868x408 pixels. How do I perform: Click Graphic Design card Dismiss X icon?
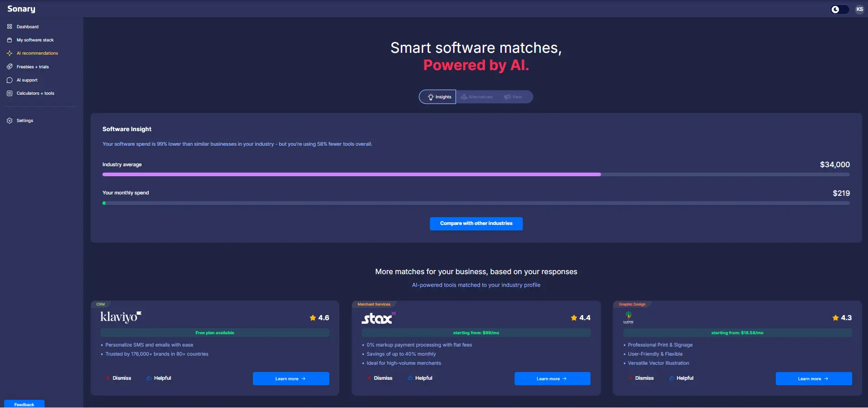point(631,378)
